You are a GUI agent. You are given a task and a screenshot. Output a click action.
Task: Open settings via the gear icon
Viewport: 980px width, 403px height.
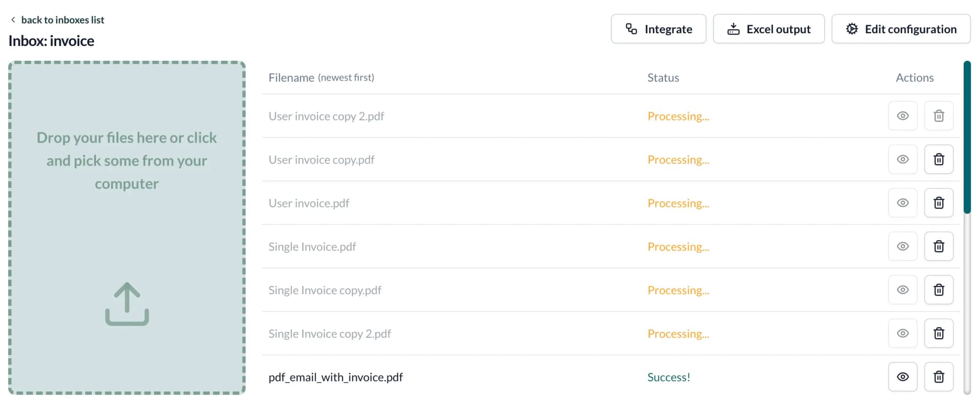(851, 29)
